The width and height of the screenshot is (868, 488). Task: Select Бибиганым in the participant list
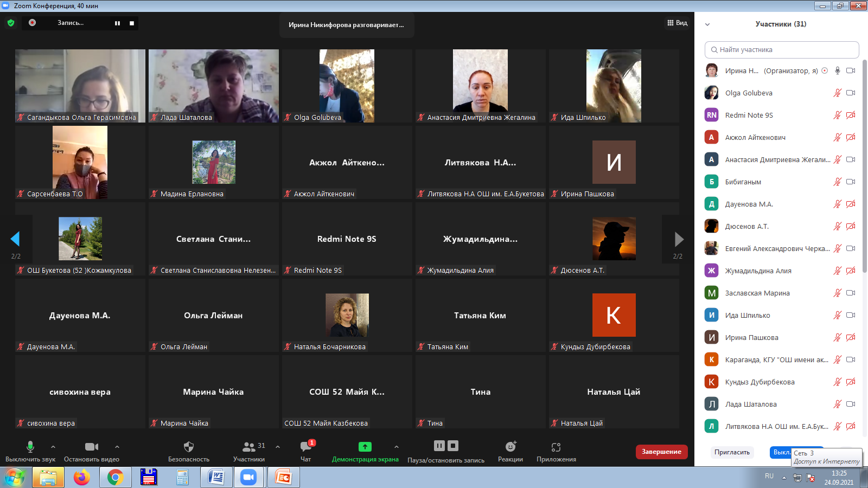(743, 182)
